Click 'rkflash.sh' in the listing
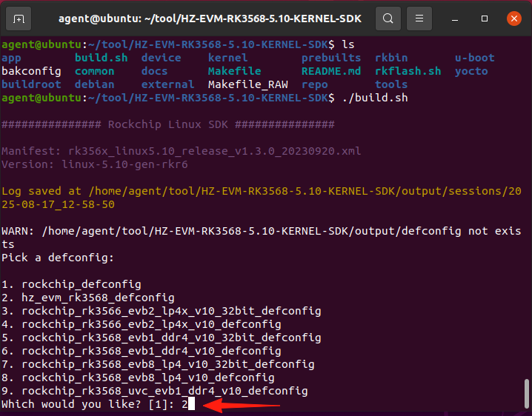Viewport: 532px width, 416px height. 408,71
